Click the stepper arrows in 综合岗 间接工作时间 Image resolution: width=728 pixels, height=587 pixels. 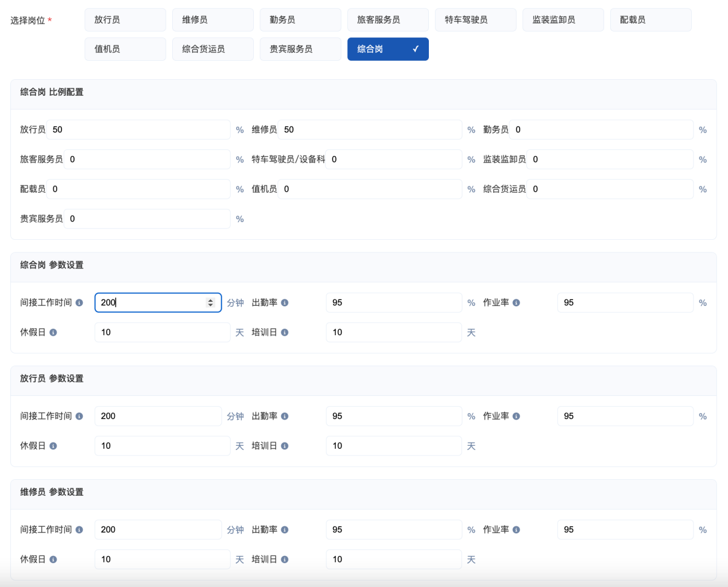point(211,303)
